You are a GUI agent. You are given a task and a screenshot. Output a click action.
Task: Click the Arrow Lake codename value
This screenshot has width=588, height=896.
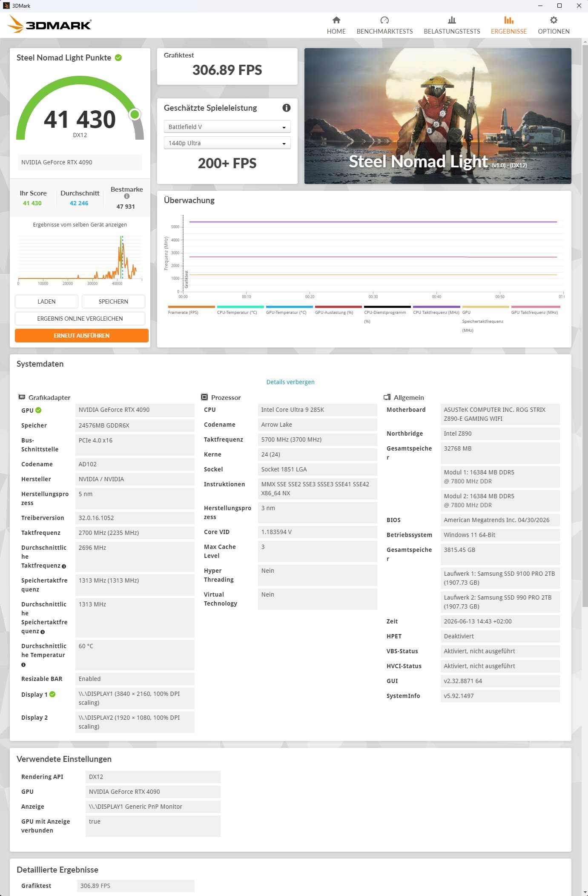318,425
